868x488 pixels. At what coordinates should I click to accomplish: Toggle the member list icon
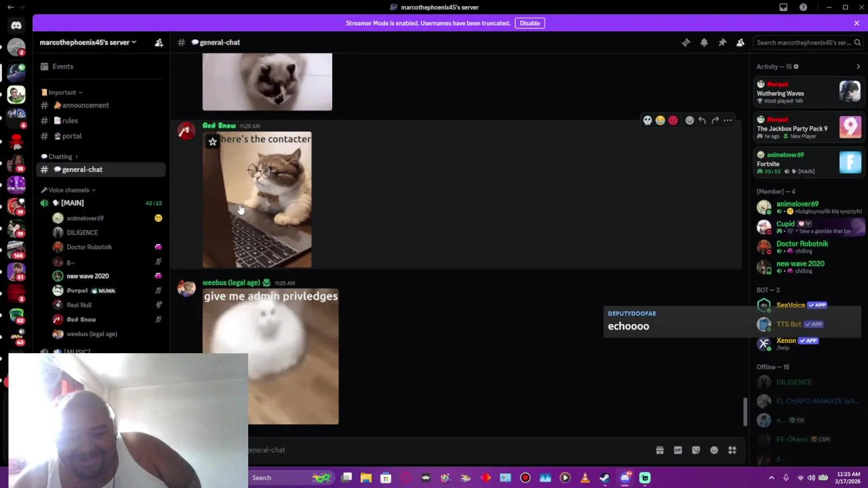741,42
